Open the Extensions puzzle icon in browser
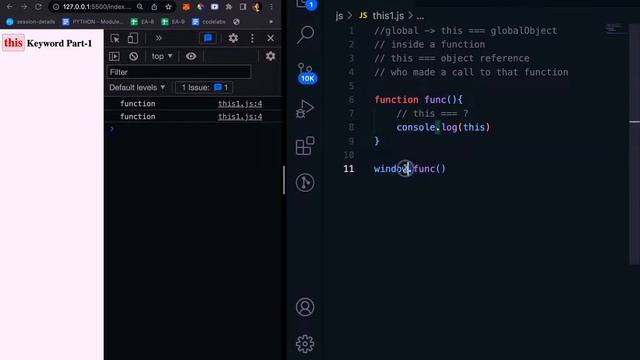This screenshot has height=360, width=640. coord(229,7)
